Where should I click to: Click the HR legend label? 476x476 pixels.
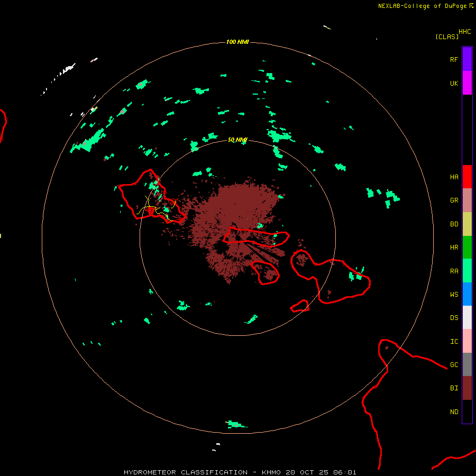[454, 248]
